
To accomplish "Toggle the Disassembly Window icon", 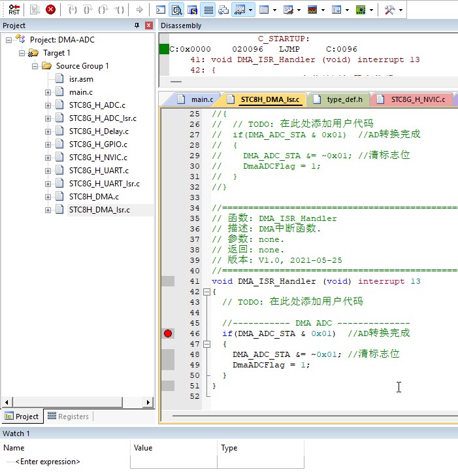I will point(176,10).
